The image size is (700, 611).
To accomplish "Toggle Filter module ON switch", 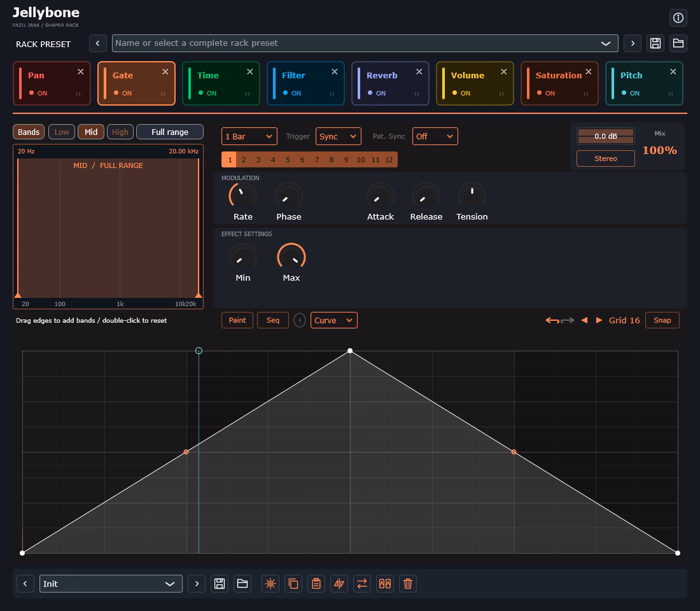I will click(292, 93).
